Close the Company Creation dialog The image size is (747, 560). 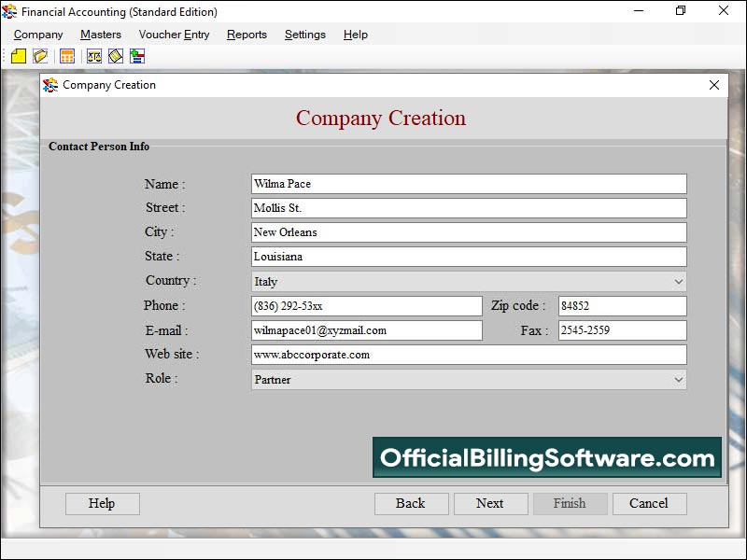pyautogui.click(x=714, y=85)
